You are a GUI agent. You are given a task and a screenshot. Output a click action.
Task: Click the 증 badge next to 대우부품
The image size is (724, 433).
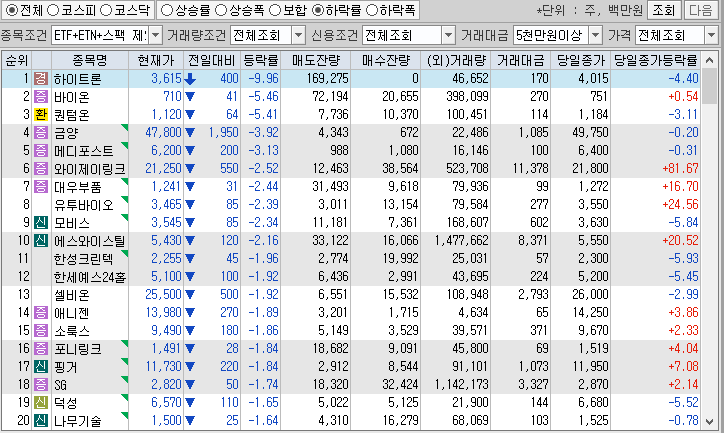(41, 187)
